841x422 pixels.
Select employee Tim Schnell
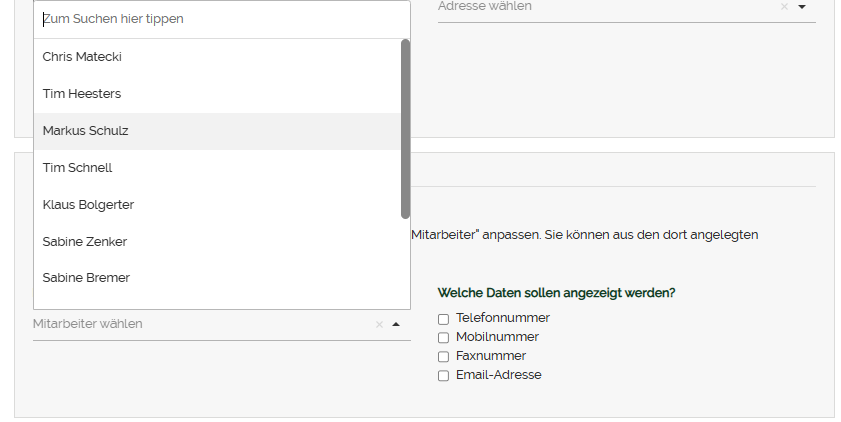pos(78,168)
